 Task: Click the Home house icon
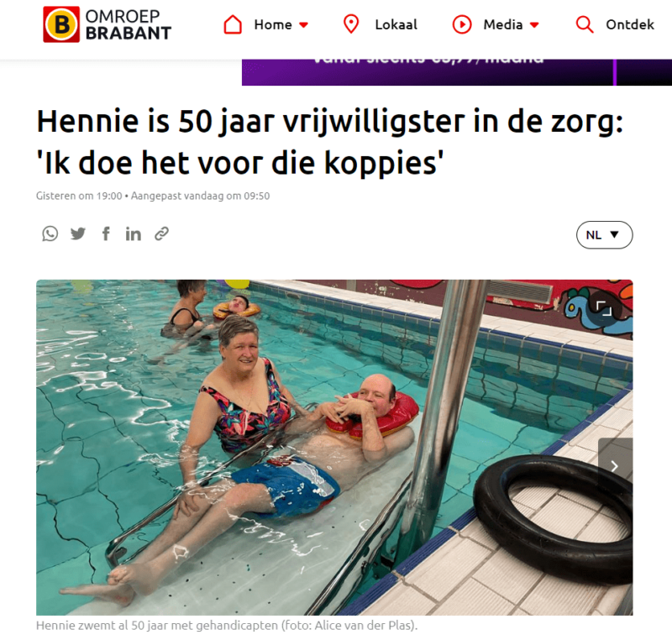(x=233, y=24)
